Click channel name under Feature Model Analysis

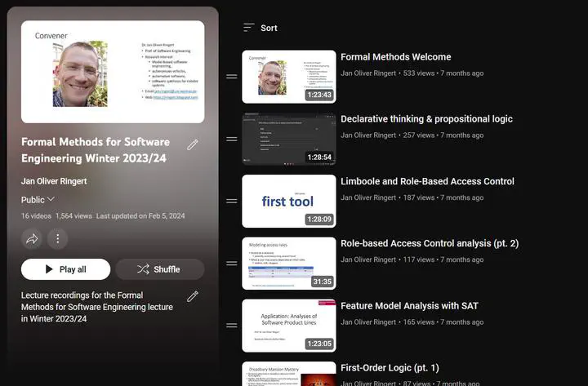(368, 322)
